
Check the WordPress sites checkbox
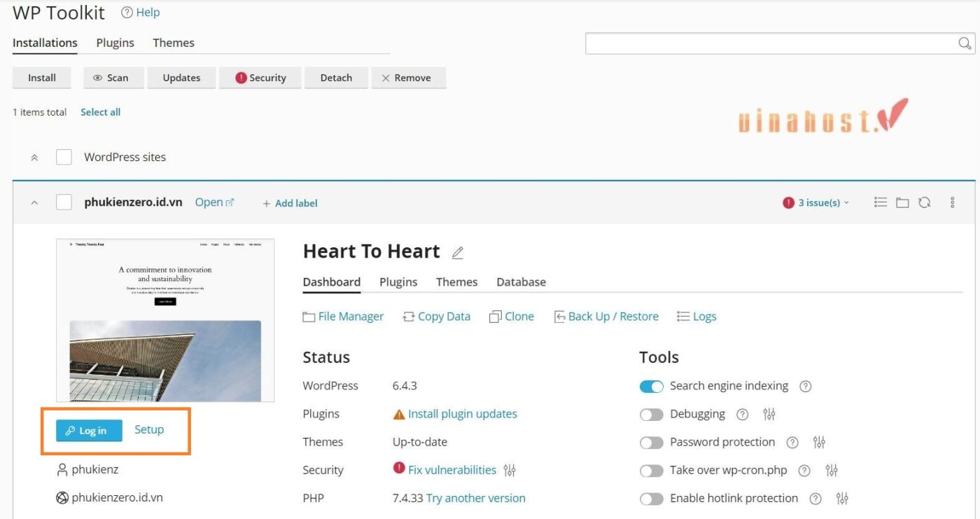point(64,157)
